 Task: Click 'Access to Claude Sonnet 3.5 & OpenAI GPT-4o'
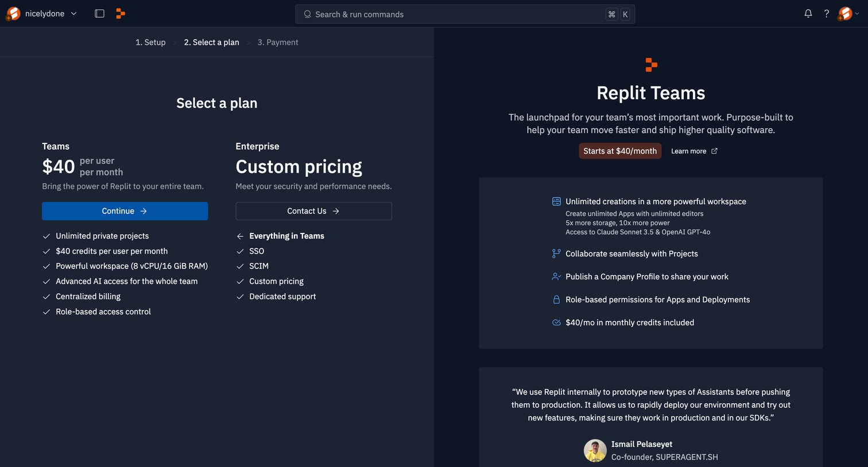point(638,232)
